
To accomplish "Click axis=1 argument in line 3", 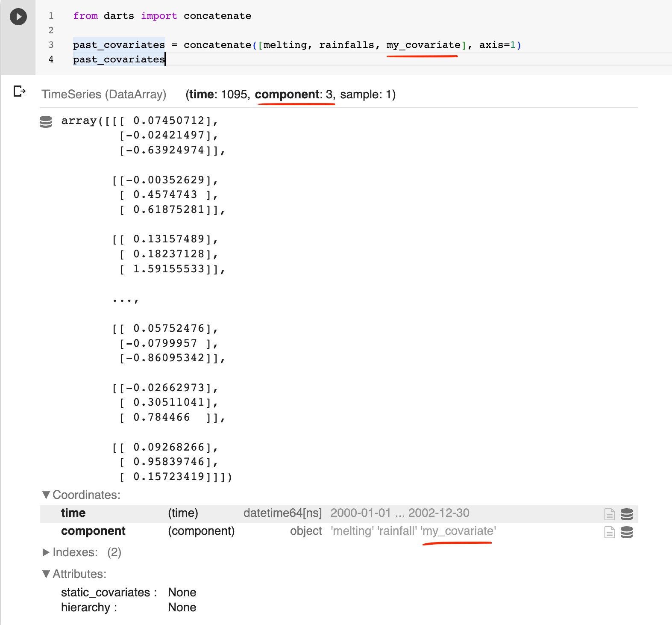I will [498, 45].
